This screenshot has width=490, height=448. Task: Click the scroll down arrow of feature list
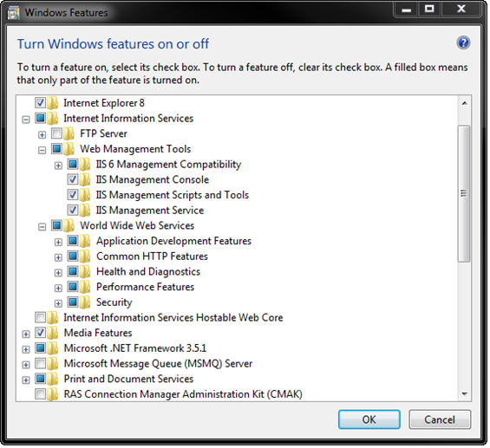pos(464,394)
